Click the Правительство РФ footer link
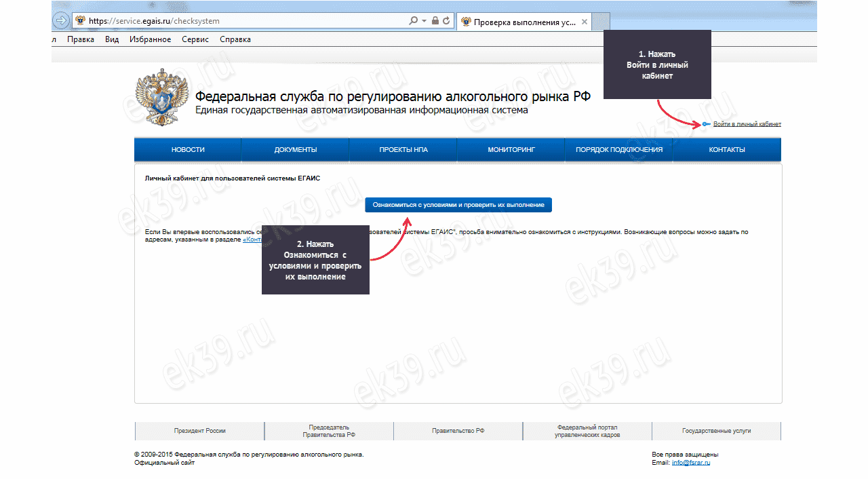The width and height of the screenshot is (868, 479). (458, 431)
